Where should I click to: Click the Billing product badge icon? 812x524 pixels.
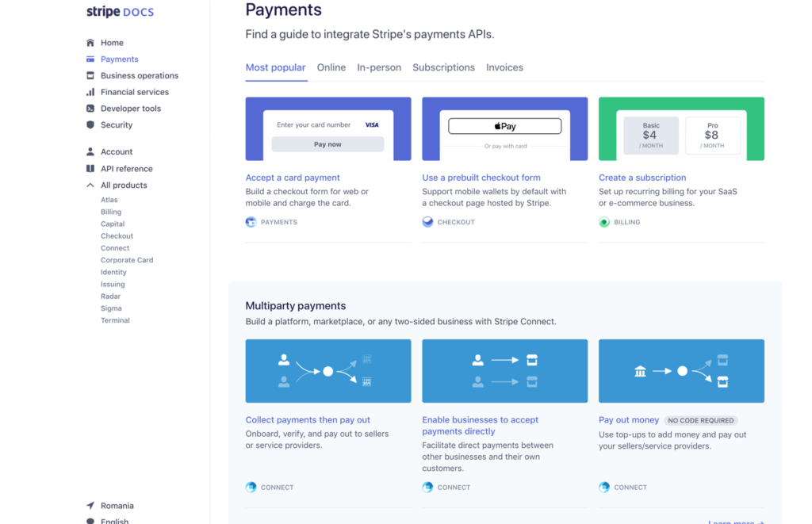[604, 222]
